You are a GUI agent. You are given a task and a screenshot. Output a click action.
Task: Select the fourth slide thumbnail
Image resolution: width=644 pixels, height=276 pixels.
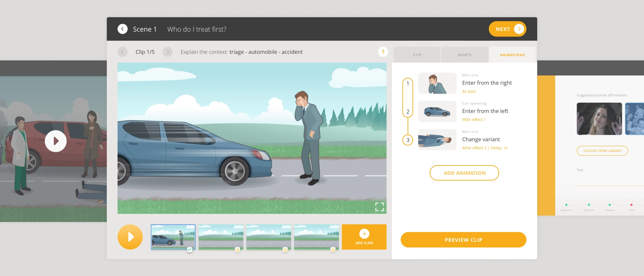pos(316,237)
